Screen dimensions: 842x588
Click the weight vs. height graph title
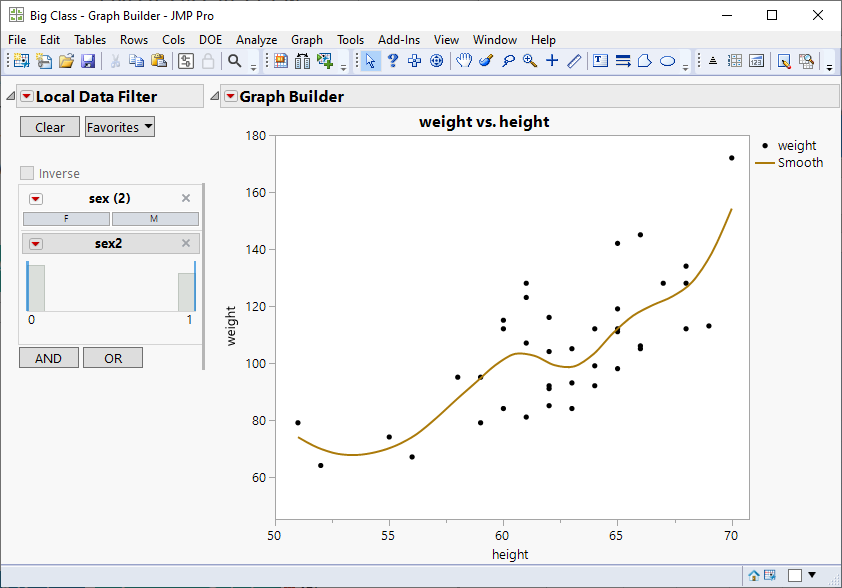(484, 122)
